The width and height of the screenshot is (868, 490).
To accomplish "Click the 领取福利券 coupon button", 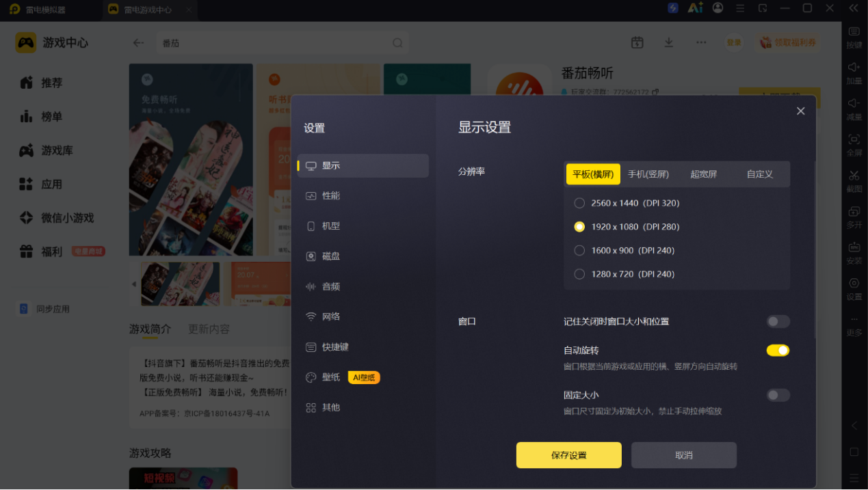I will click(788, 42).
